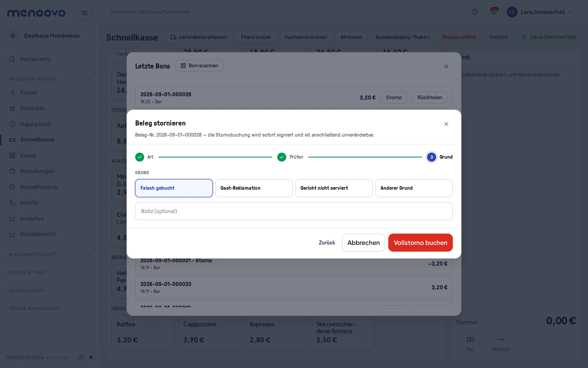Go to Schnellkasse in the sidebar
The image size is (588, 368).
point(37,140)
